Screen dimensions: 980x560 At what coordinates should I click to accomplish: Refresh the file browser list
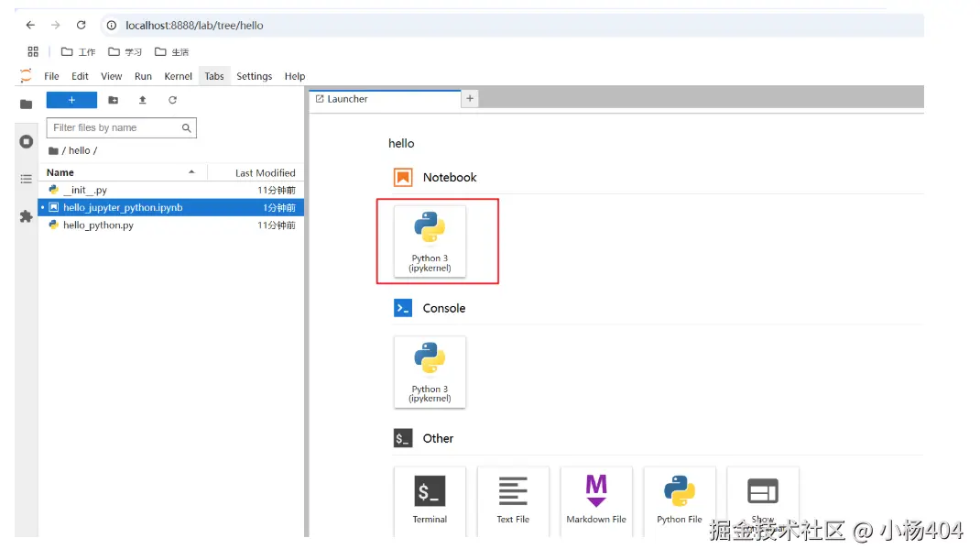pos(172,100)
